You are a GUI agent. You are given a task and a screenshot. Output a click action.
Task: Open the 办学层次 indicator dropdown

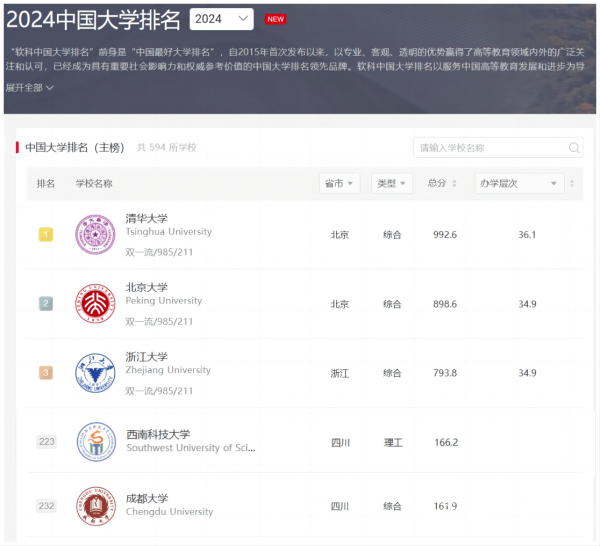(519, 184)
